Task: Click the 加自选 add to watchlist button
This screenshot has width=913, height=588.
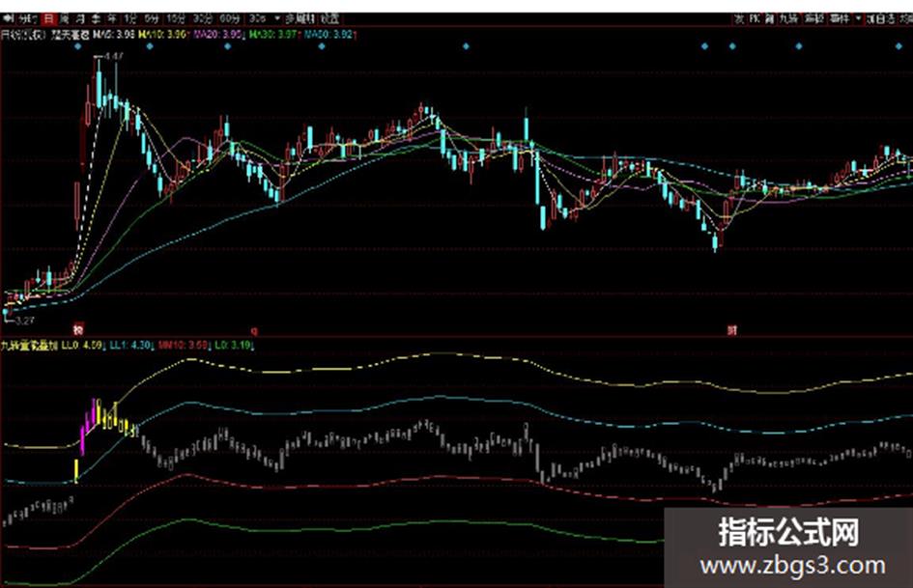Action: 880,19
